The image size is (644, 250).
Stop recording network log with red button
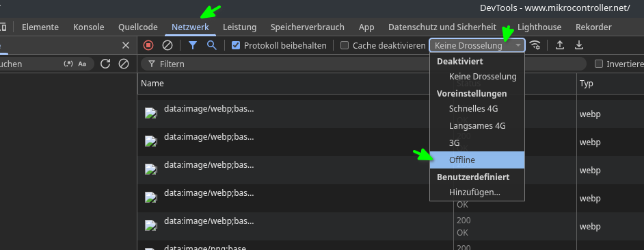click(148, 45)
